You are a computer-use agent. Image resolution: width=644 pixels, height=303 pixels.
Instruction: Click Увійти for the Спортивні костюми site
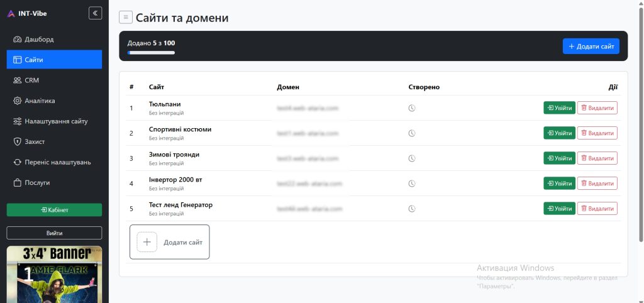pyautogui.click(x=559, y=133)
